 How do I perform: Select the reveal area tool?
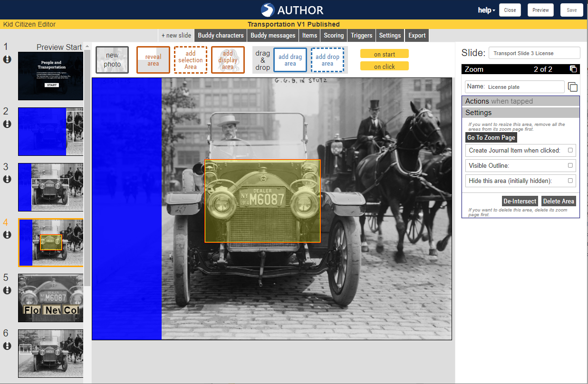[153, 59]
